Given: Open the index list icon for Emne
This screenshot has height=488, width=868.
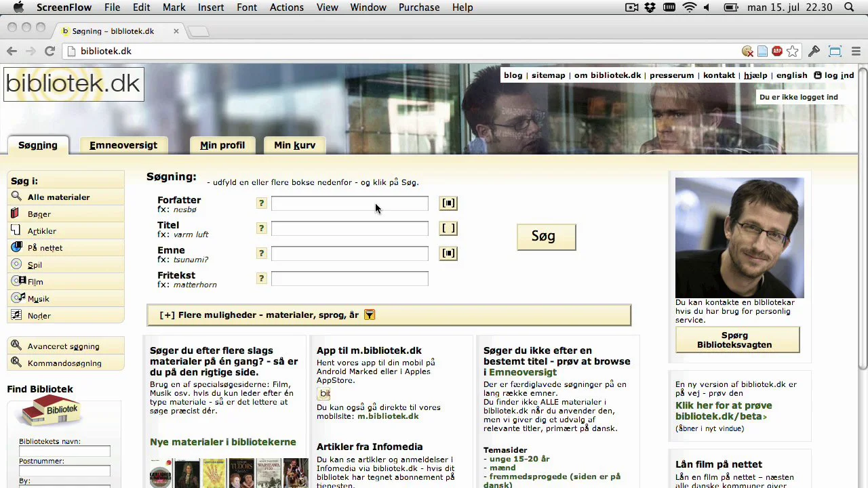Looking at the screenshot, I should coord(448,253).
